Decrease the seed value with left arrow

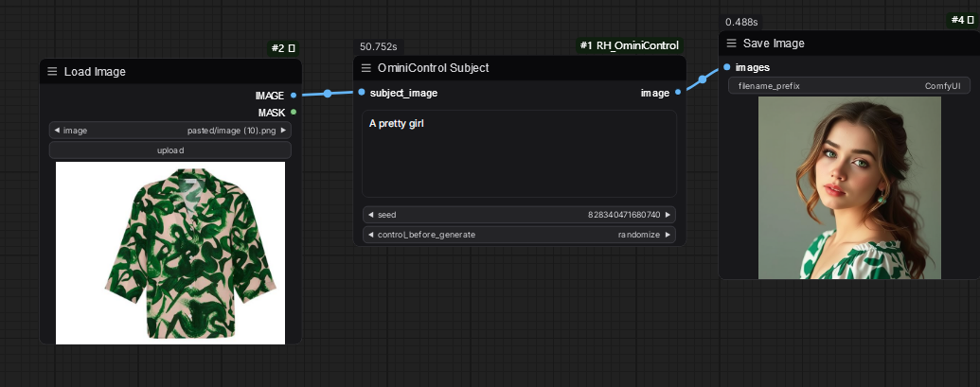[x=370, y=215]
